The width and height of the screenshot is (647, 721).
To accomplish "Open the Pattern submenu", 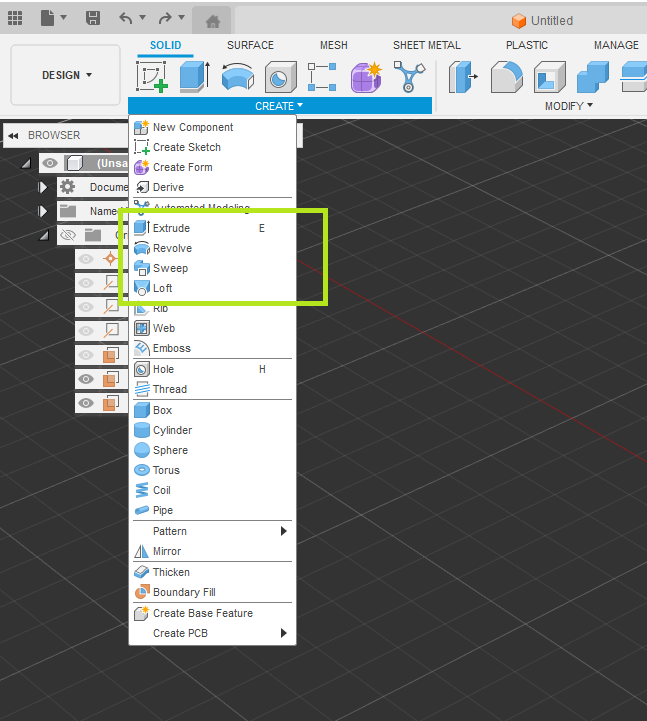I will [x=212, y=531].
